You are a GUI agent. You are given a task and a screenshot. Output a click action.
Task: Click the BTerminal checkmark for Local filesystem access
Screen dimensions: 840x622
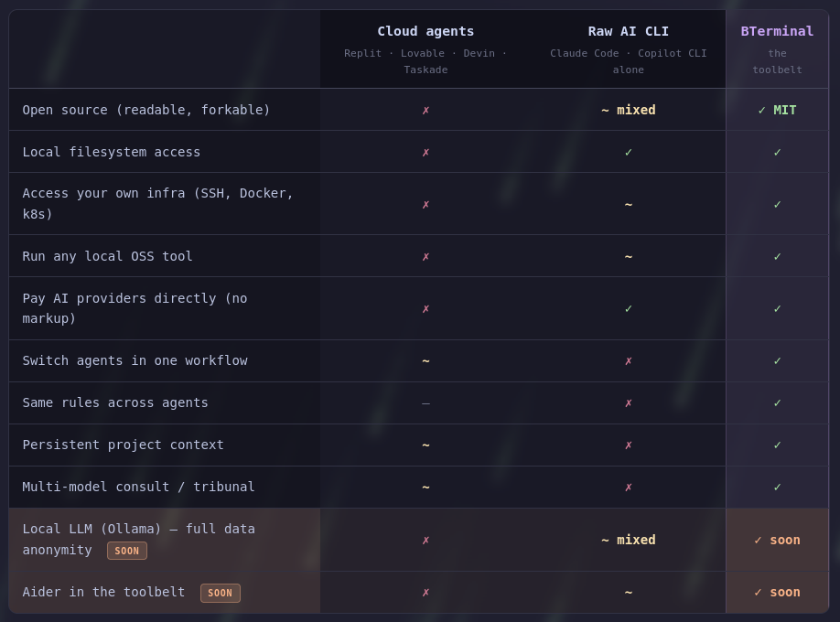(x=777, y=153)
